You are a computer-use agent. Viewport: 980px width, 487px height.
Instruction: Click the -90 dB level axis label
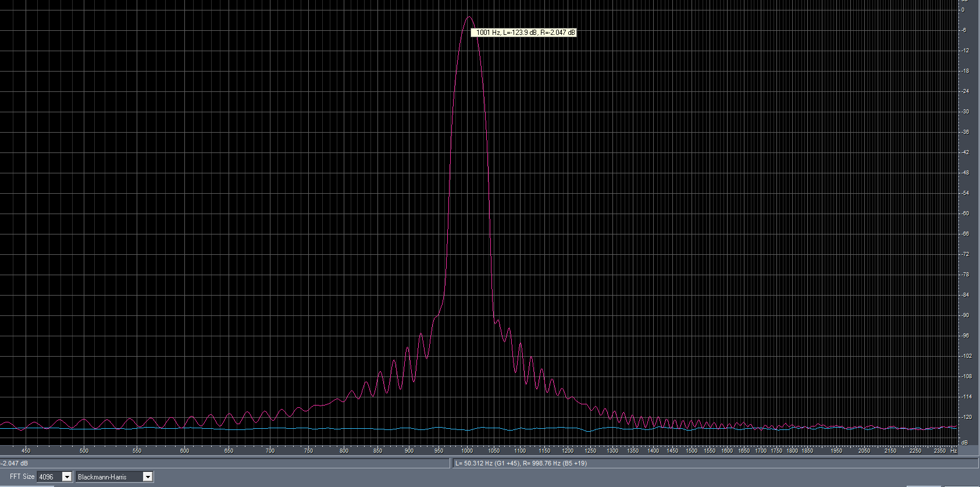pos(965,315)
